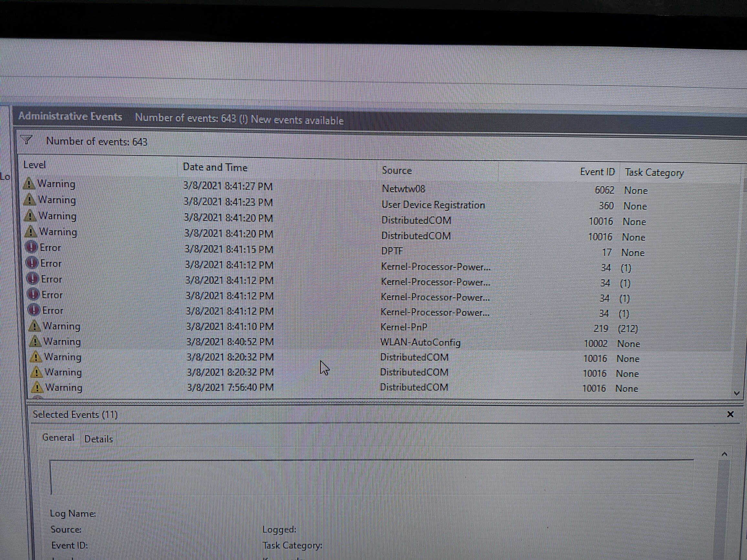Open the General tab
This screenshot has height=560, width=747.
[x=58, y=438]
